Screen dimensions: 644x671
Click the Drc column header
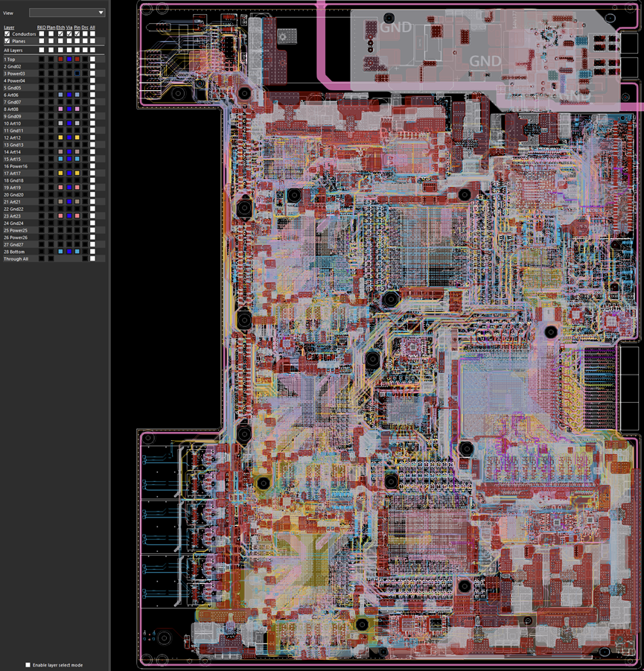85,27
